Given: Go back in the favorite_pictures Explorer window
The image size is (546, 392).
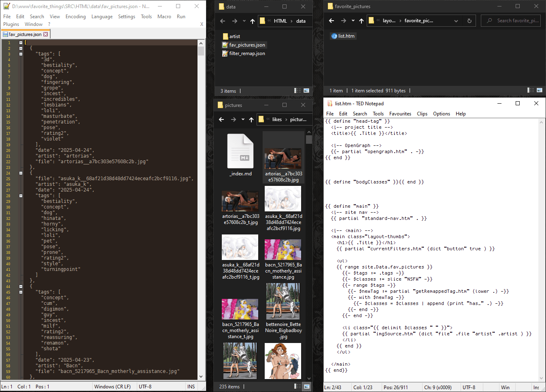Looking at the screenshot, I should (331, 21).
